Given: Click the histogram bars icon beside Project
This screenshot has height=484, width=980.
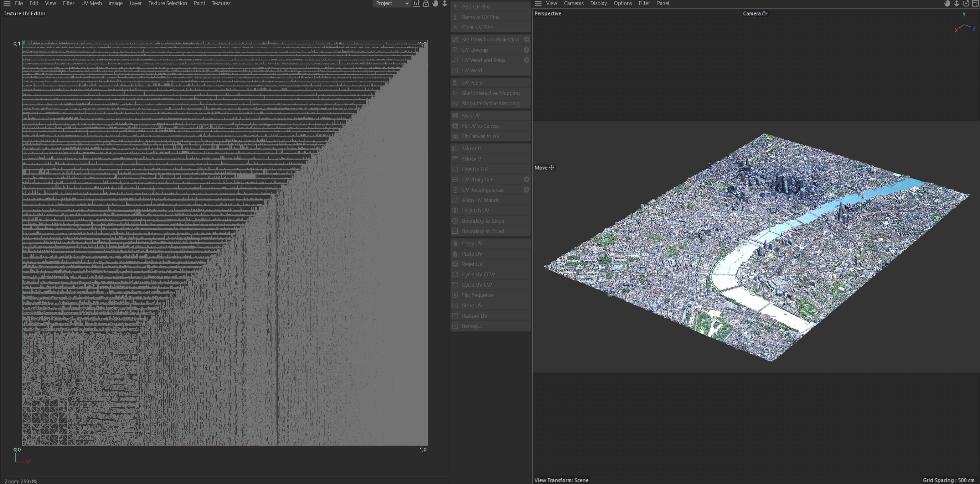Looking at the screenshot, I should [416, 3].
